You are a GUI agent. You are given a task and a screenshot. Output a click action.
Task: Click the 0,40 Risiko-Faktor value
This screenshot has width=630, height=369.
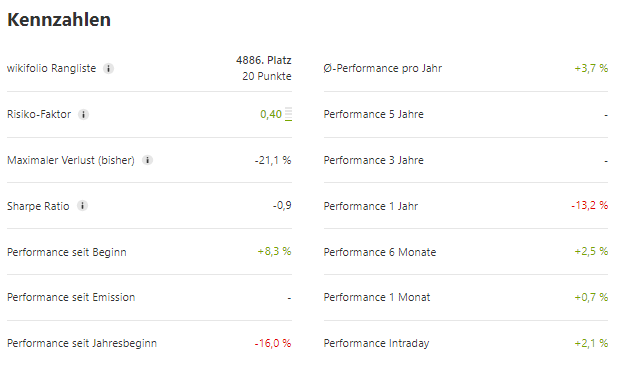pos(271,115)
